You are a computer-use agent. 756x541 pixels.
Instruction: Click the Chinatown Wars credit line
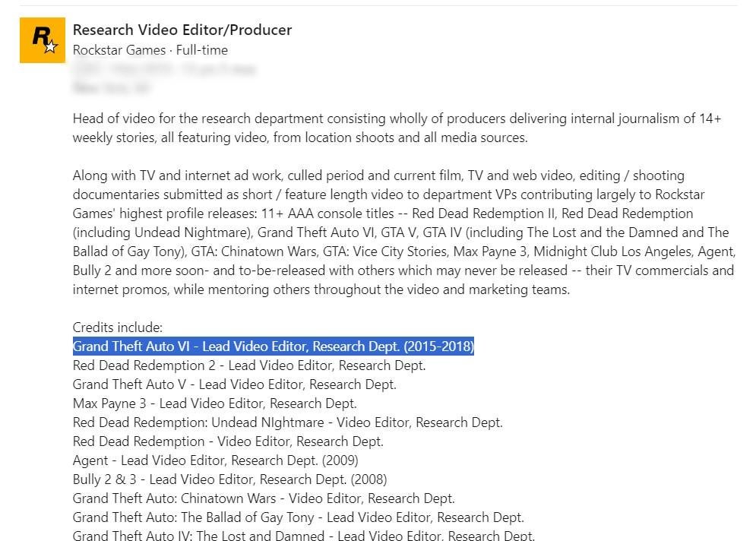(x=264, y=498)
